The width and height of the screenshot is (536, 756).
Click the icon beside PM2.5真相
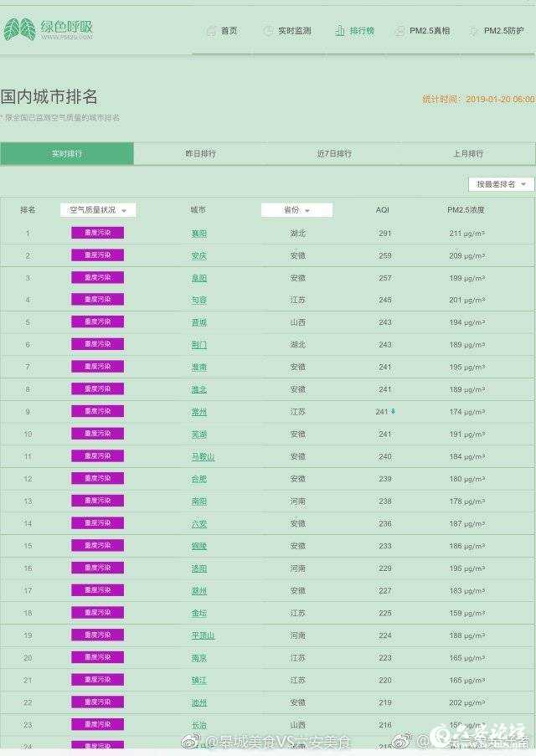click(x=399, y=31)
